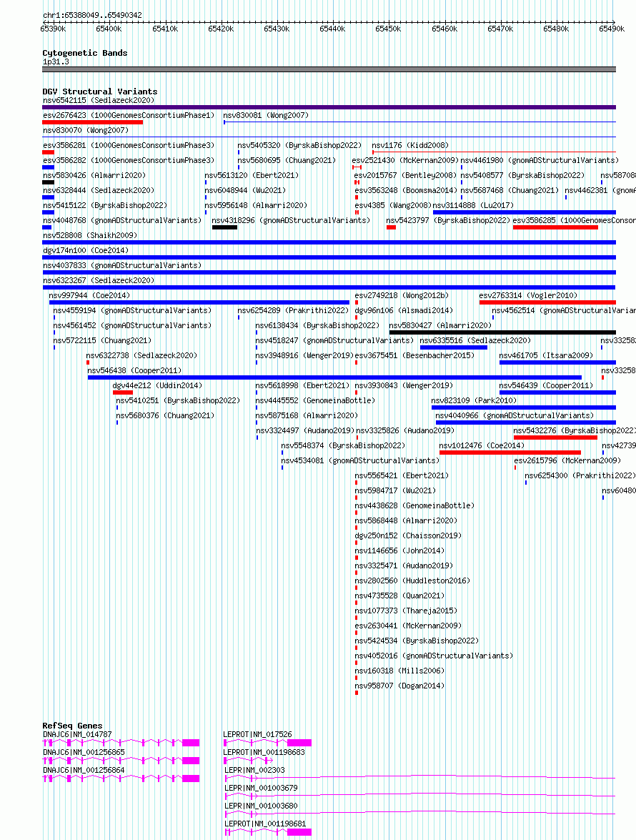Click nsv1146656 (John2014) label

tap(399, 550)
